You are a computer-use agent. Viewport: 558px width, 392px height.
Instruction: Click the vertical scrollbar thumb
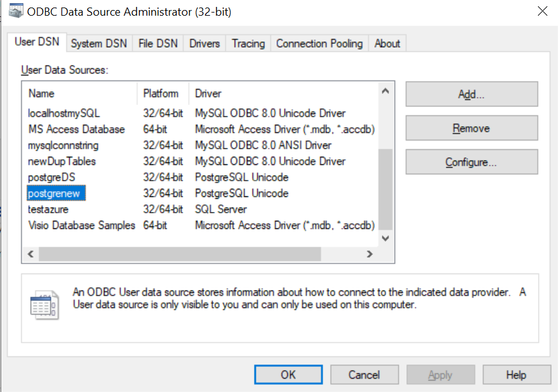386,189
